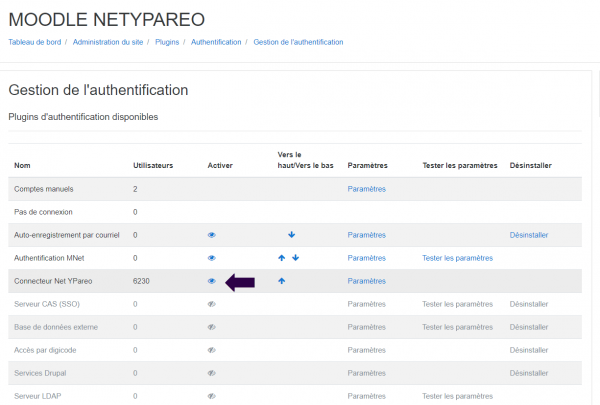Enable Services Drupal plugin

coord(212,373)
